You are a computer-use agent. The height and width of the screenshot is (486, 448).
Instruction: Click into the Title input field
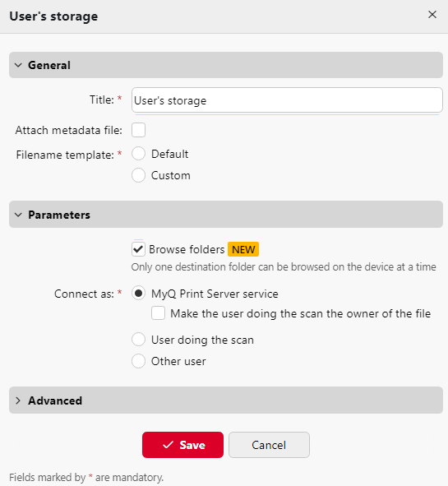[x=287, y=100]
